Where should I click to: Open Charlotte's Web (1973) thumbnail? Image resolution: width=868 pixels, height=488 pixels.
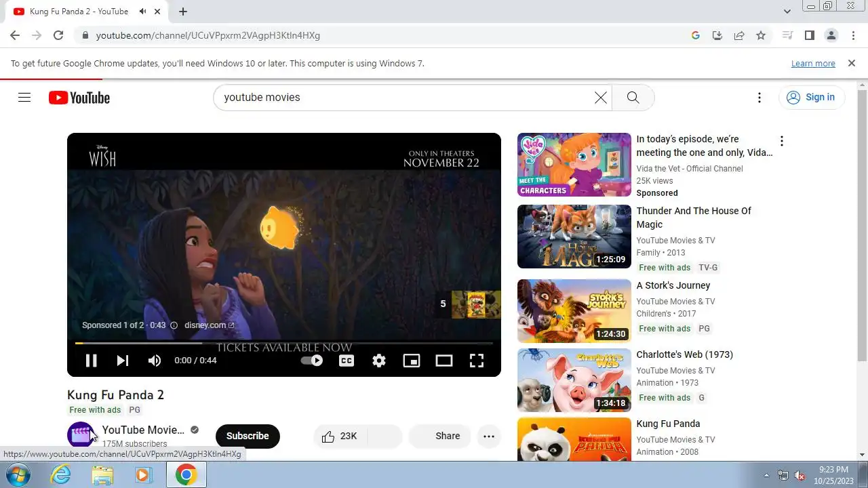pos(574,380)
